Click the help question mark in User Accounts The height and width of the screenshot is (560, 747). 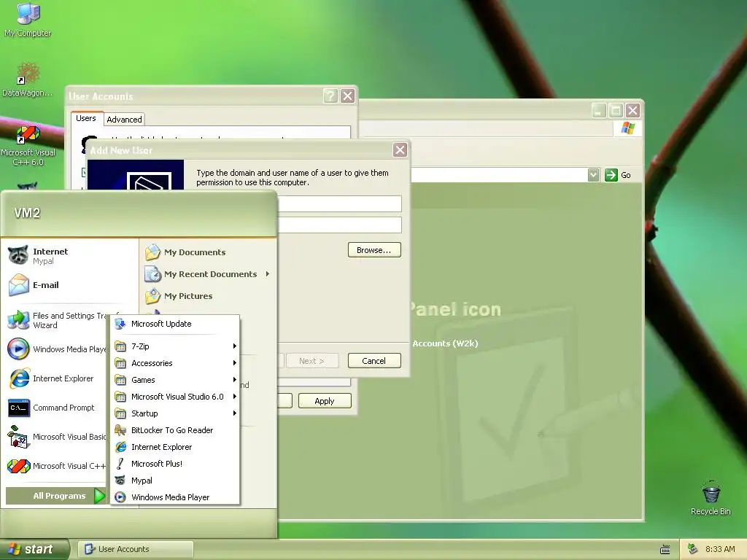[330, 96]
